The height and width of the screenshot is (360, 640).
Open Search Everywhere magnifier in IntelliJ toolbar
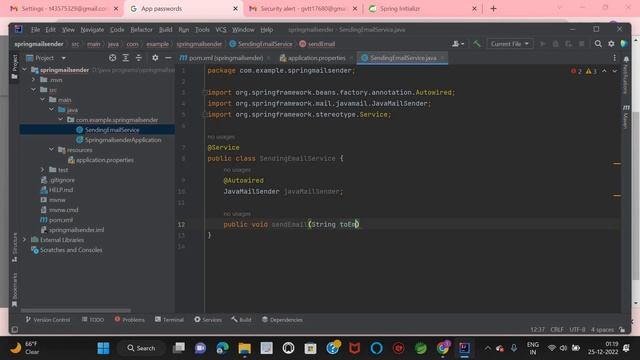tap(598, 44)
